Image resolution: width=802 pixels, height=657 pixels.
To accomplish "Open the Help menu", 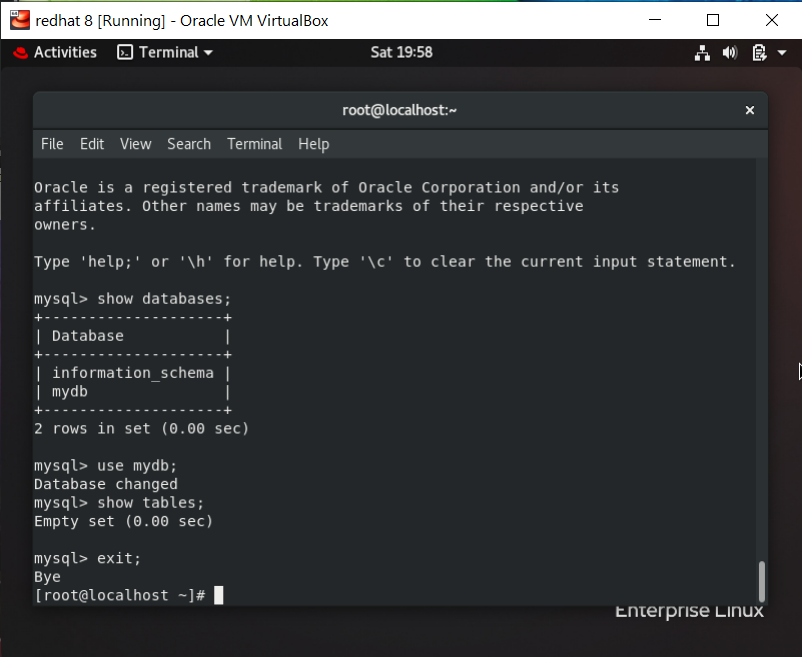I will (x=314, y=145).
